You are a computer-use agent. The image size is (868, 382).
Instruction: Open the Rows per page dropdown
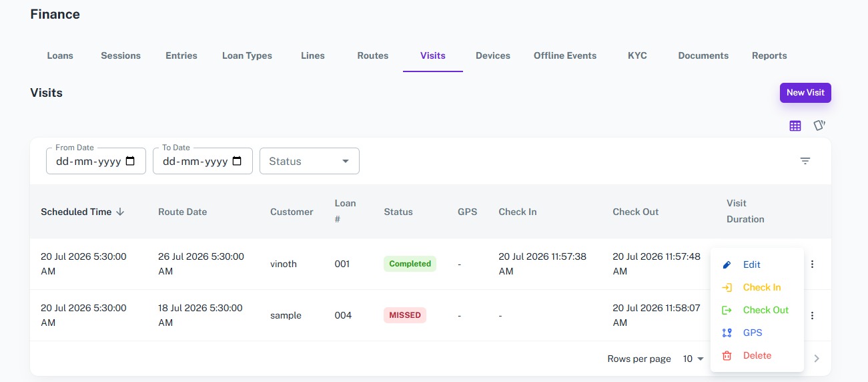(x=693, y=359)
